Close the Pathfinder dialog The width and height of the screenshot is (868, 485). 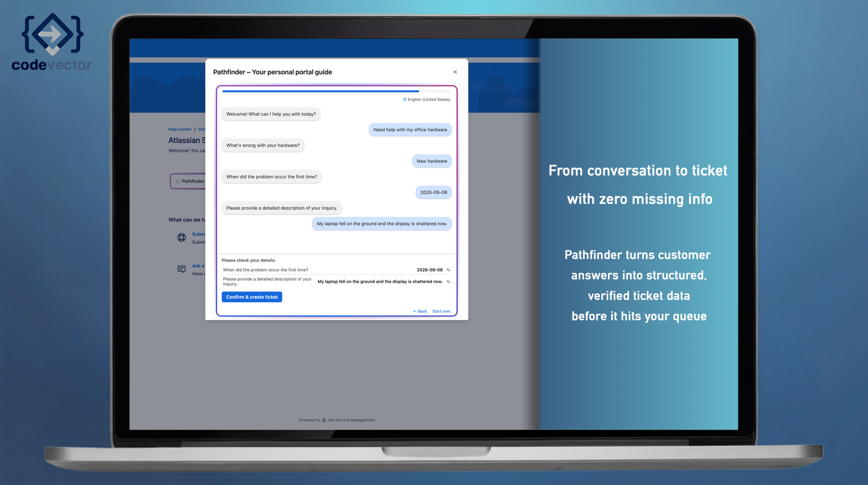click(x=455, y=72)
